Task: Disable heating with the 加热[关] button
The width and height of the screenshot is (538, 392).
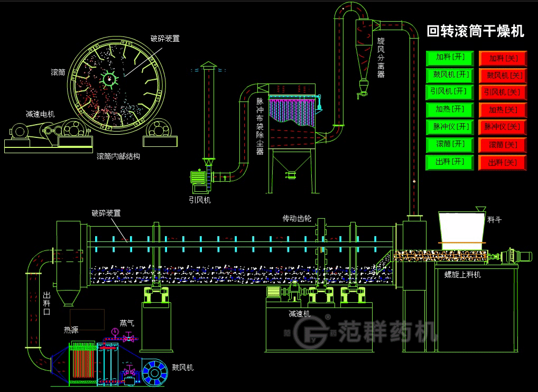Action: point(503,110)
